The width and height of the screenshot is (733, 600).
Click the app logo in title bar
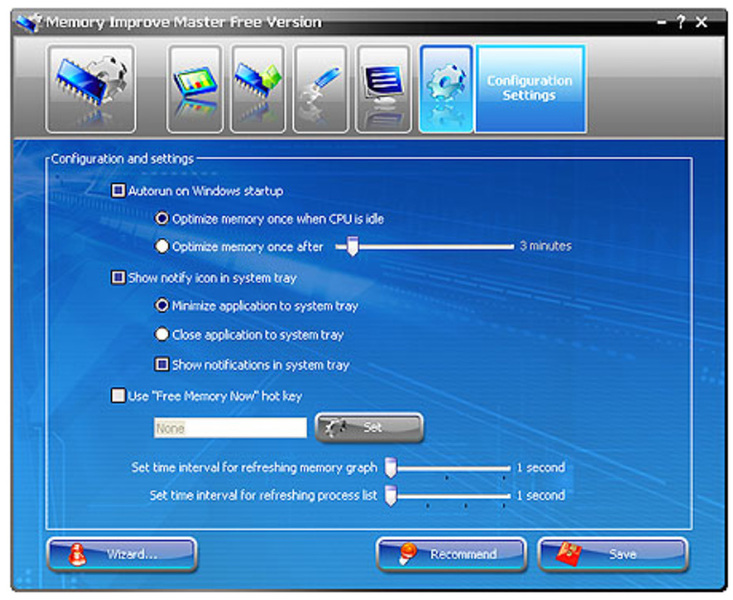pos(29,22)
